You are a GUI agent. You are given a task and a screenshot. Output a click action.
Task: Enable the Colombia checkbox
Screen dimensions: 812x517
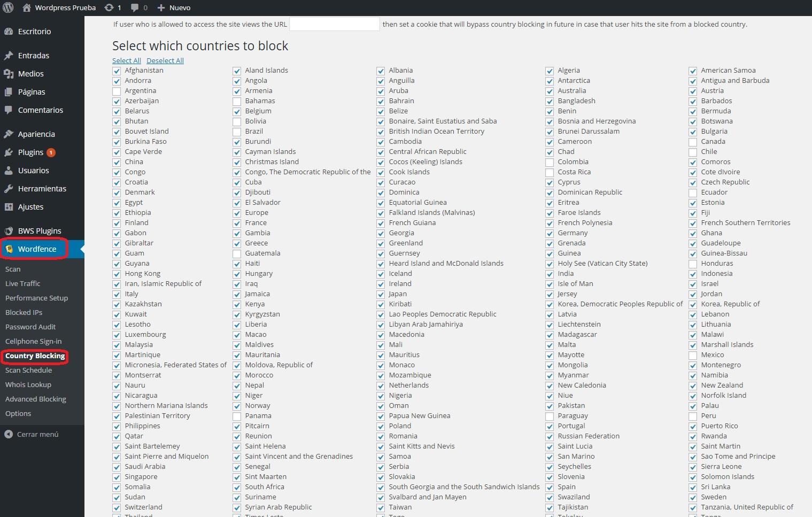[x=550, y=162]
